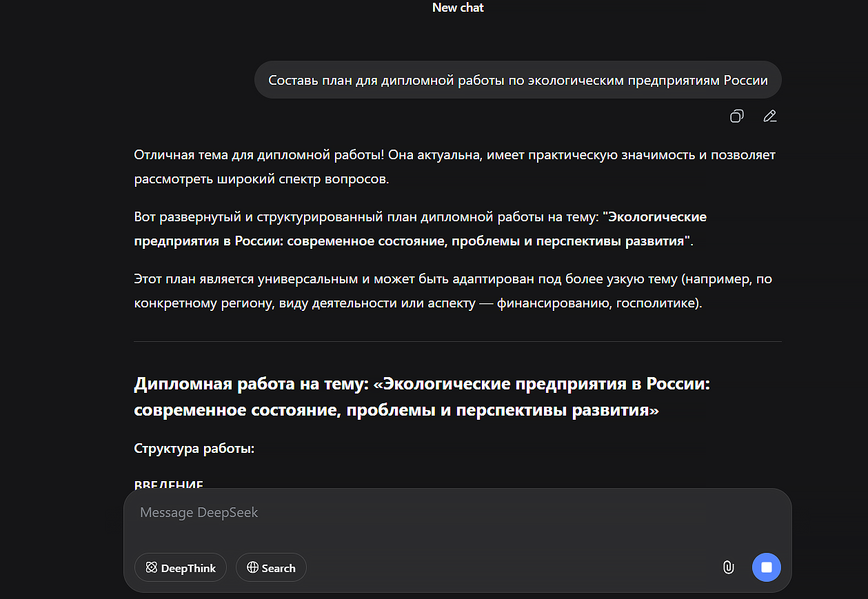Click the Структура работы label

[x=194, y=449]
